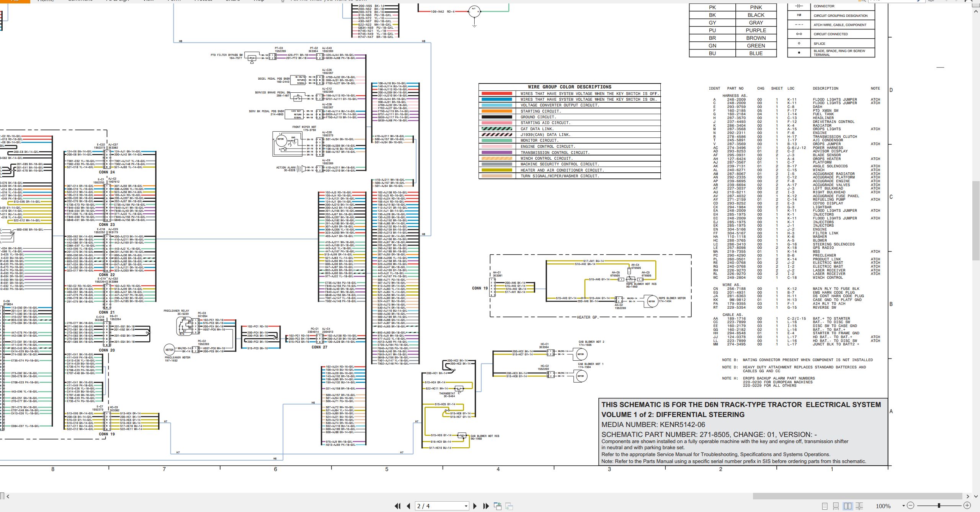This screenshot has height=512, width=980.
Task: Click the zoom in plus button
Action: 967,505
